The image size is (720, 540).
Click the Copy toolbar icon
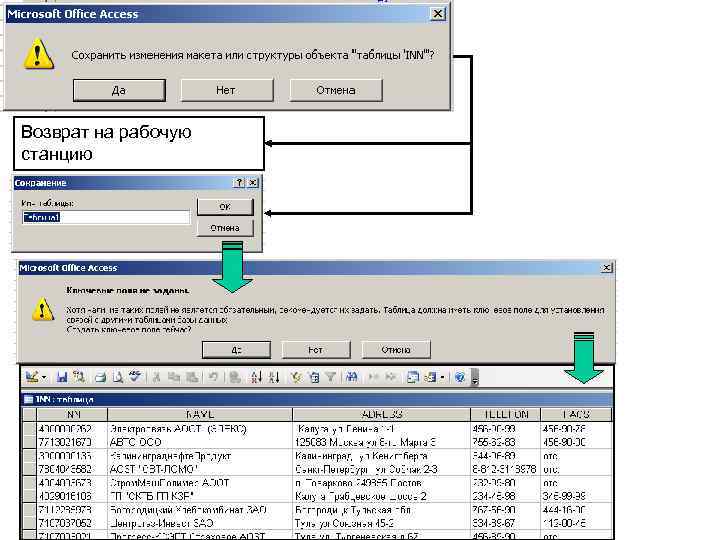pyautogui.click(x=174, y=377)
